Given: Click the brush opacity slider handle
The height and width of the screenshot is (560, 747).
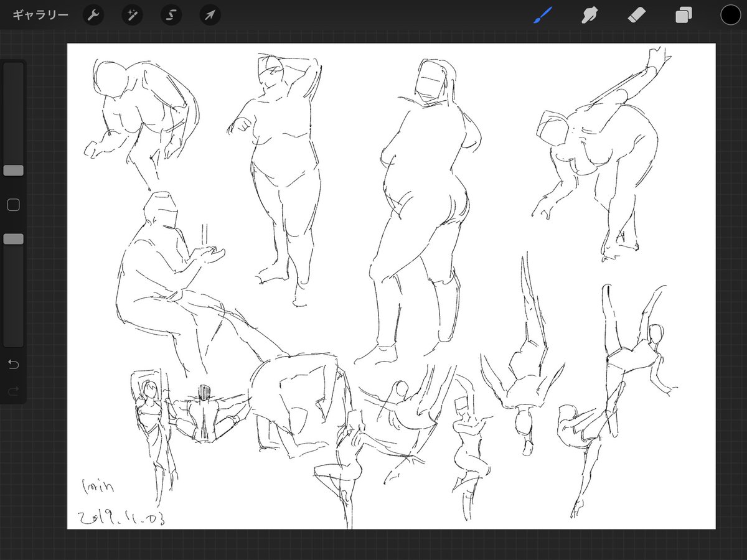Looking at the screenshot, I should point(13,239).
